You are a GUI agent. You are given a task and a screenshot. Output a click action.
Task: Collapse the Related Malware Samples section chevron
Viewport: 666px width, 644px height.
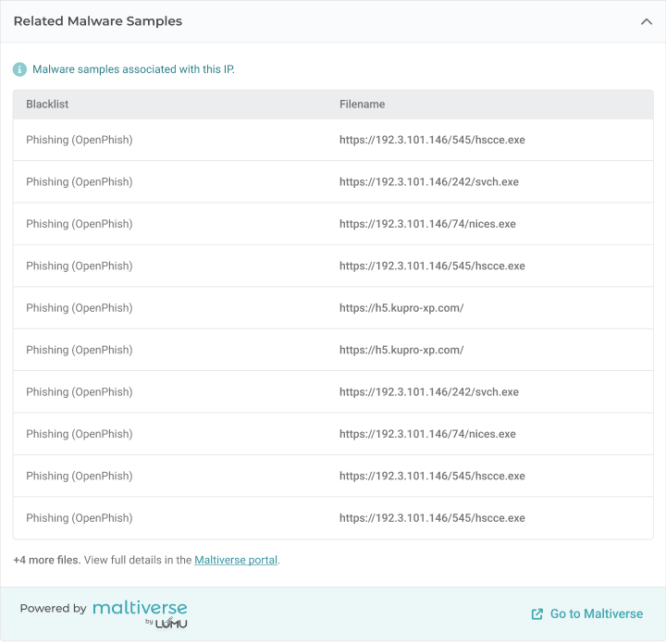(646, 21)
